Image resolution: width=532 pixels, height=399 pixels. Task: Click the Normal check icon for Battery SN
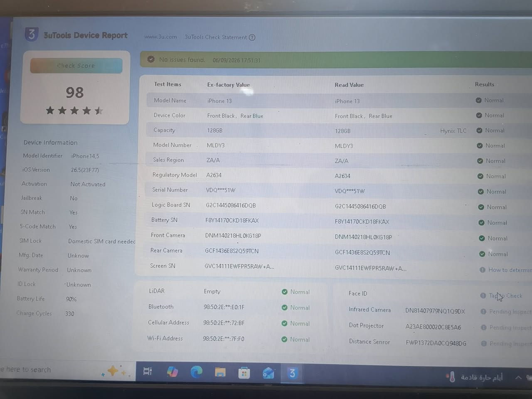(481, 223)
